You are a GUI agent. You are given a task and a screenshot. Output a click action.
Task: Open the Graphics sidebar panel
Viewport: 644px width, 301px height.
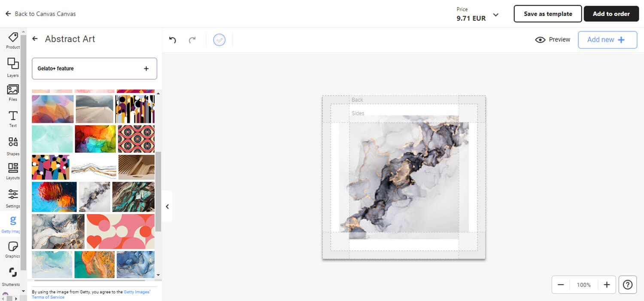click(13, 249)
